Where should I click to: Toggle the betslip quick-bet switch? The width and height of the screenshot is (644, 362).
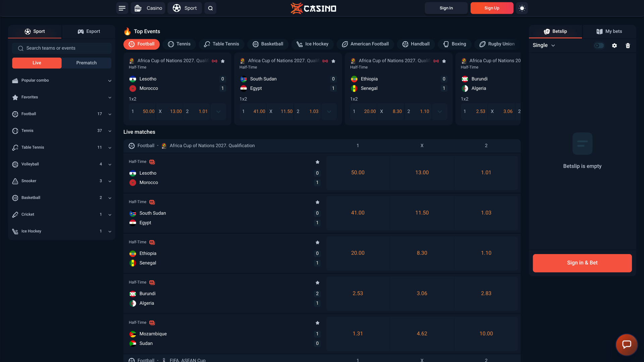click(599, 46)
